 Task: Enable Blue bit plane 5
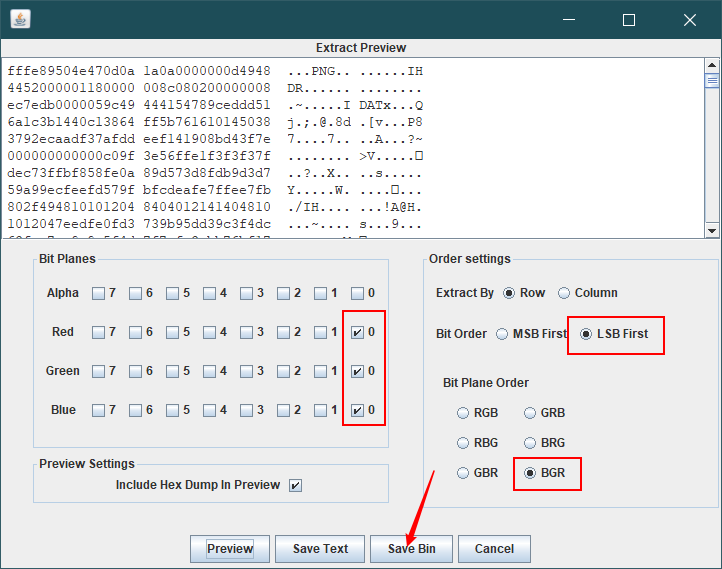172,410
